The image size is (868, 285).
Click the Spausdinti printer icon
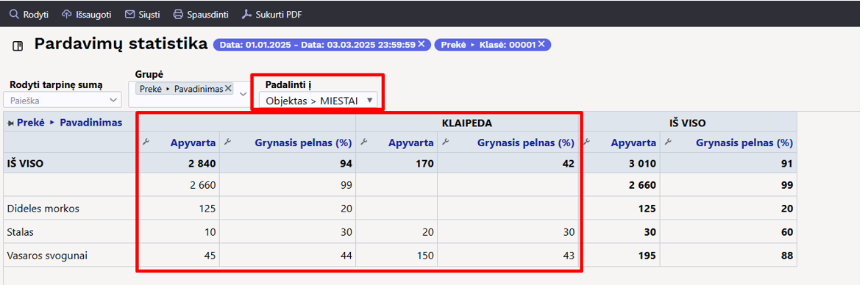pos(178,15)
